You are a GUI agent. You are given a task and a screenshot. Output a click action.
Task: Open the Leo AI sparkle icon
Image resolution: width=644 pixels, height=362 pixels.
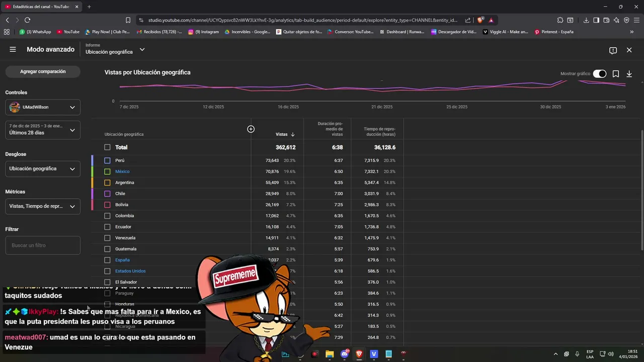tap(616, 20)
